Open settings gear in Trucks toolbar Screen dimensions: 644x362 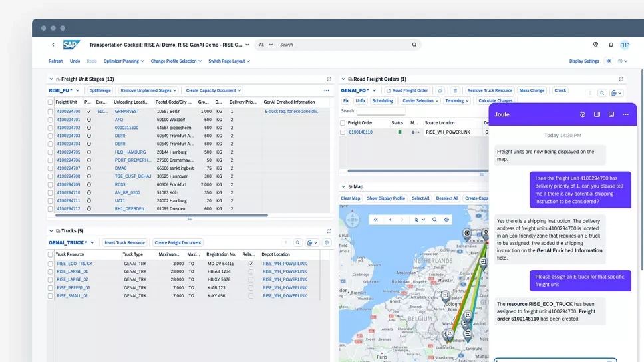[327, 242]
